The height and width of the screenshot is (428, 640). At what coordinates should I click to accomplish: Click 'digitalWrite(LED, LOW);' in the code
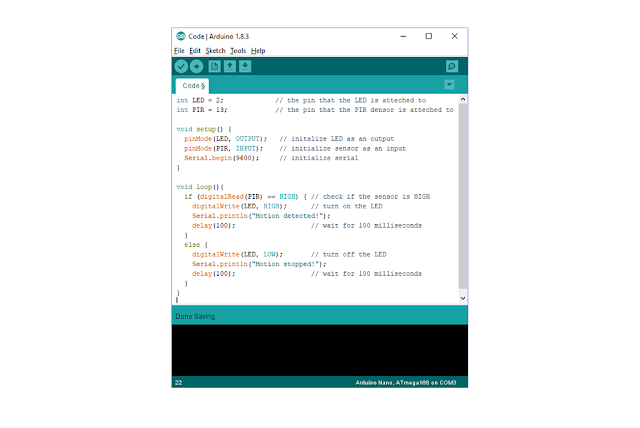[237, 254]
